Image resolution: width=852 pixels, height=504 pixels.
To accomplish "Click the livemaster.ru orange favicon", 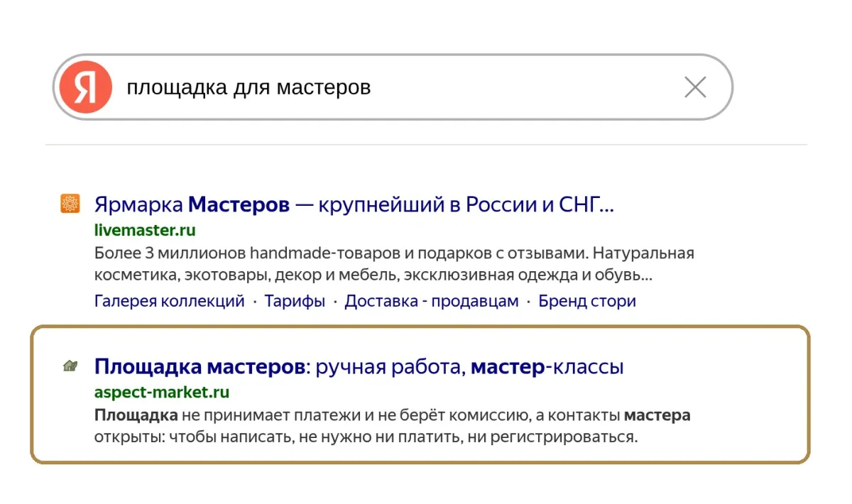I will point(70,204).
